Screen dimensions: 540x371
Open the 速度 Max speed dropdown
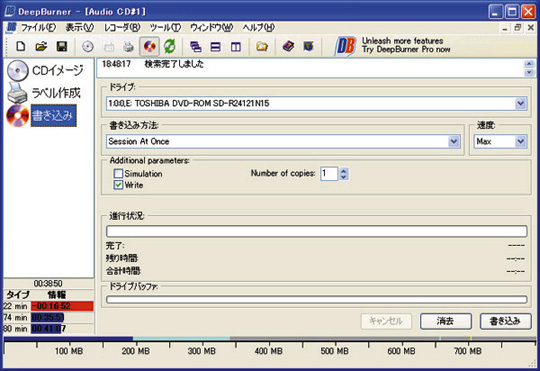520,141
